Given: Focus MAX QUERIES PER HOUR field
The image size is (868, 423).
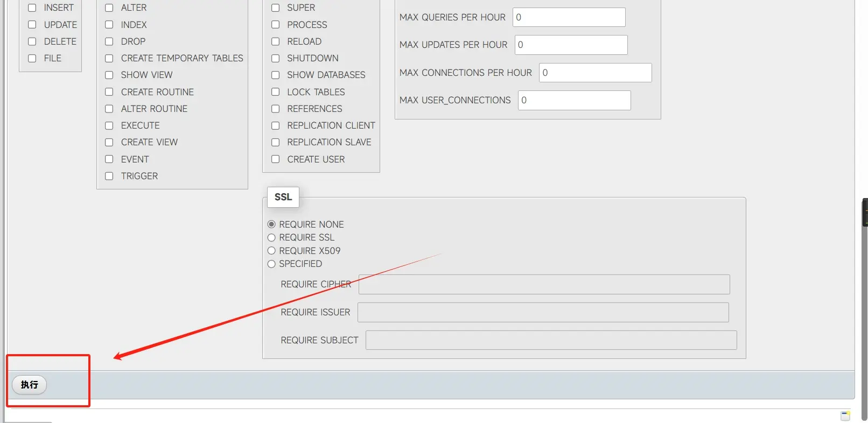Looking at the screenshot, I should click(x=569, y=17).
